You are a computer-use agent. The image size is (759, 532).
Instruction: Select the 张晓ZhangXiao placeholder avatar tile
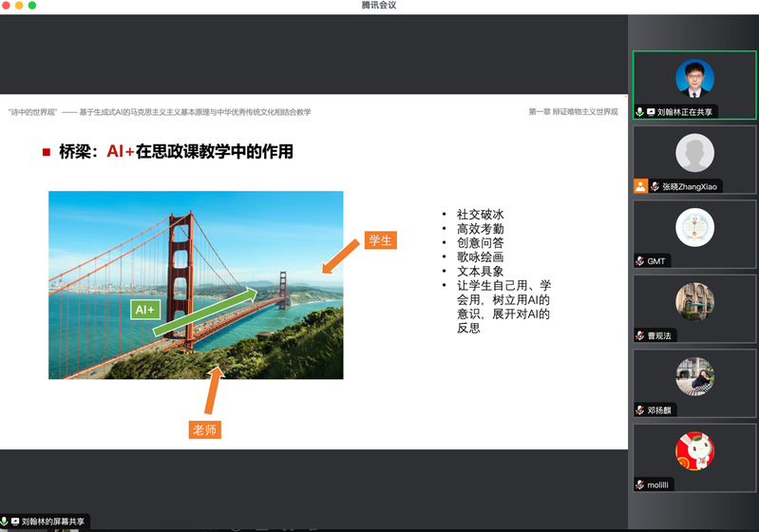tap(694, 153)
